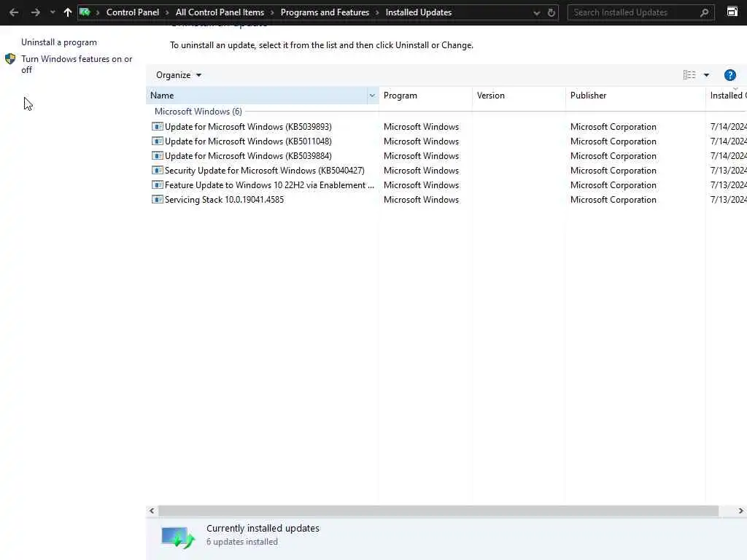
Task: Click the shield icon beside Windows features
Action: tap(10, 59)
